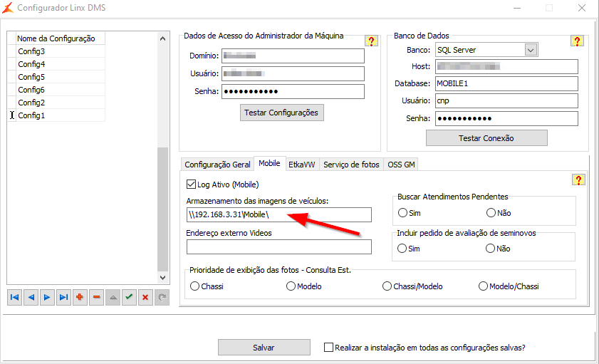This screenshot has height=364, width=599.
Task: Open help for administrator access section
Action: coord(371,41)
